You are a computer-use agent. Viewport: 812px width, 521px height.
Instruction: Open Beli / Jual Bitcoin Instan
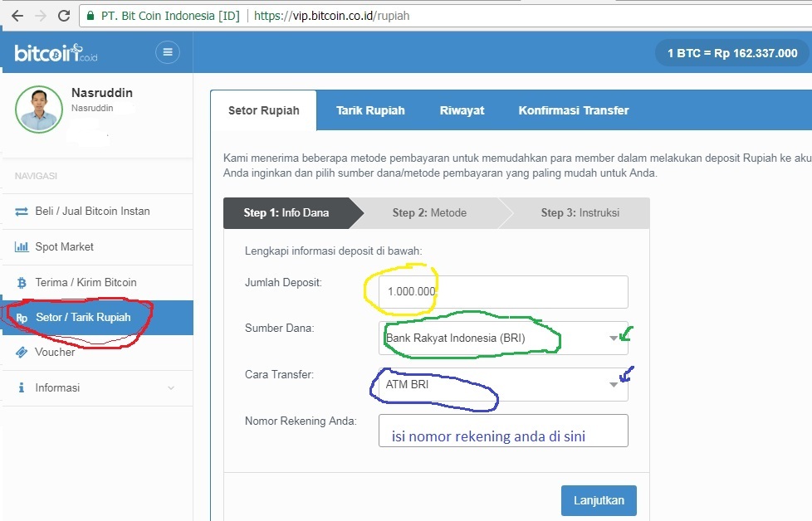point(98,212)
